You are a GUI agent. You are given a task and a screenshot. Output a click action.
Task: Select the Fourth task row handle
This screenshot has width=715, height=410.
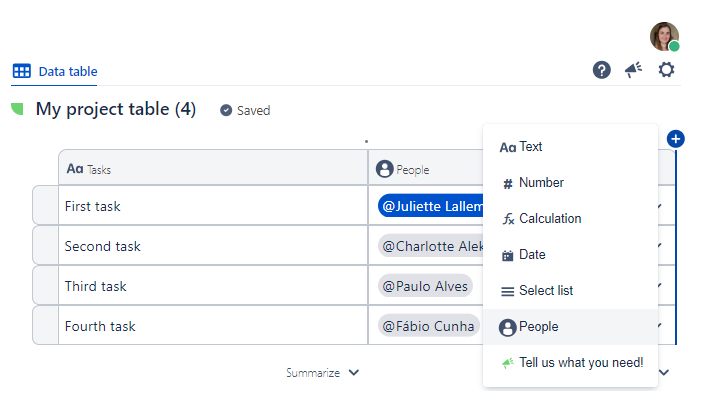tap(45, 326)
